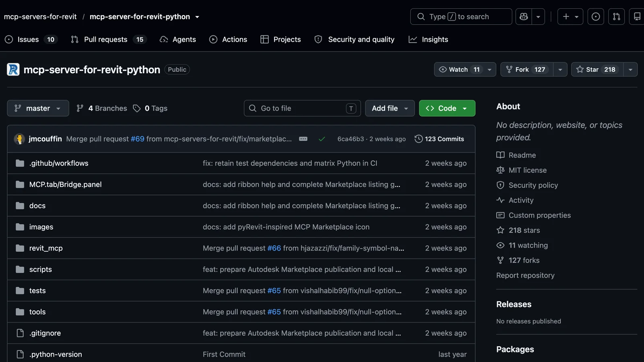The width and height of the screenshot is (644, 362).
Task: Focus the Go to file field
Action: 302,108
